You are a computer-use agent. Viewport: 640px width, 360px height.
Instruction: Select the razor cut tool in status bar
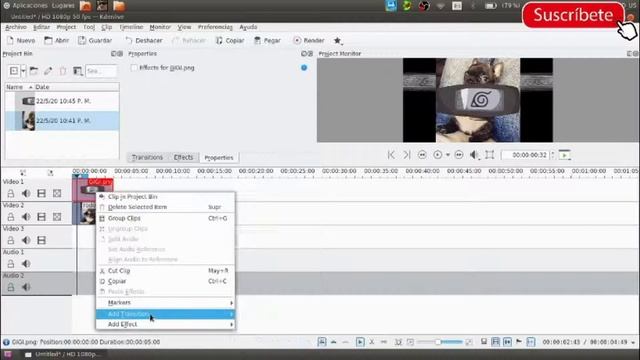coord(371,342)
